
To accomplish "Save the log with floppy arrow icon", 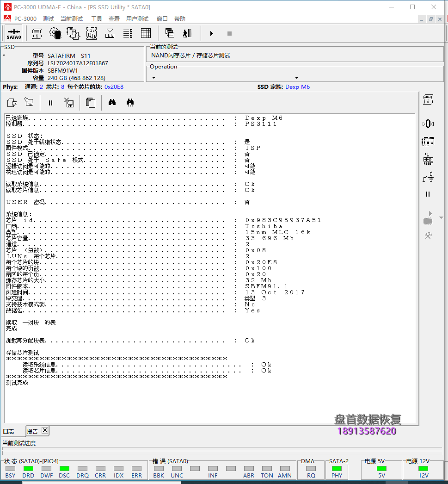I will point(29,102).
